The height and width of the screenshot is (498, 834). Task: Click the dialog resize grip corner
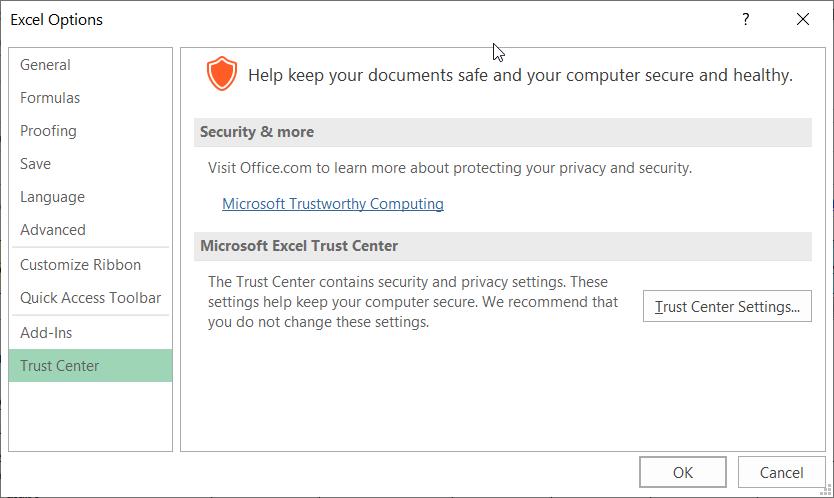coord(828,492)
